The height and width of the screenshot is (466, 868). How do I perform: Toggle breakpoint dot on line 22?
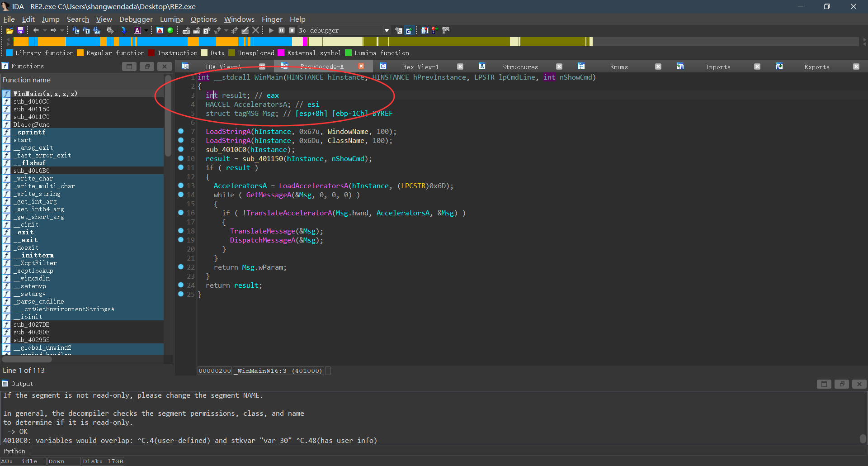click(x=181, y=267)
